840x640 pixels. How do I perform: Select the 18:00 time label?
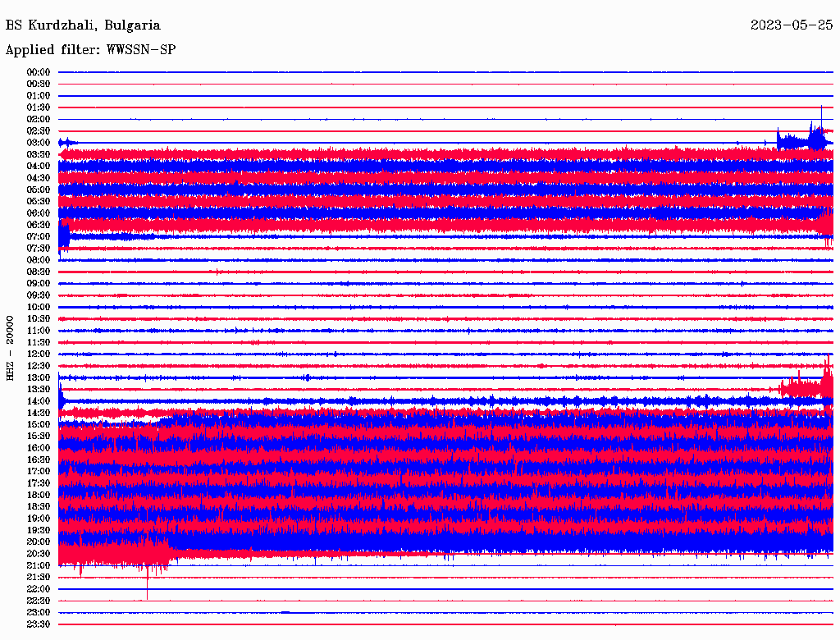tap(39, 495)
